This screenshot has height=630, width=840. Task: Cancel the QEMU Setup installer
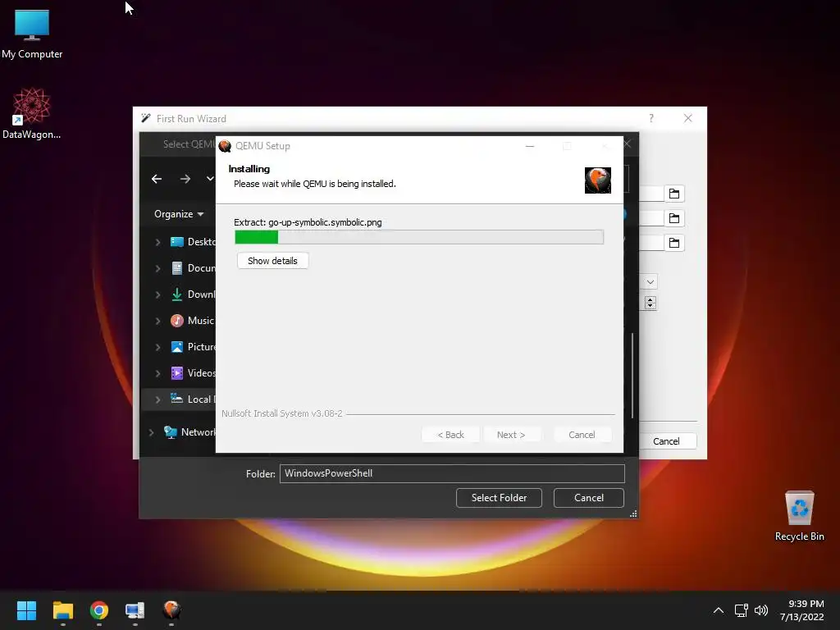click(x=582, y=435)
